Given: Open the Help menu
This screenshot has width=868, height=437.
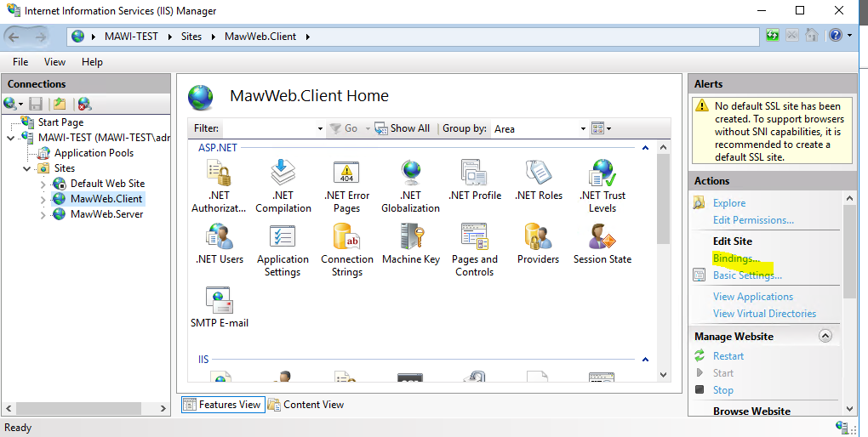Looking at the screenshot, I should [x=92, y=62].
